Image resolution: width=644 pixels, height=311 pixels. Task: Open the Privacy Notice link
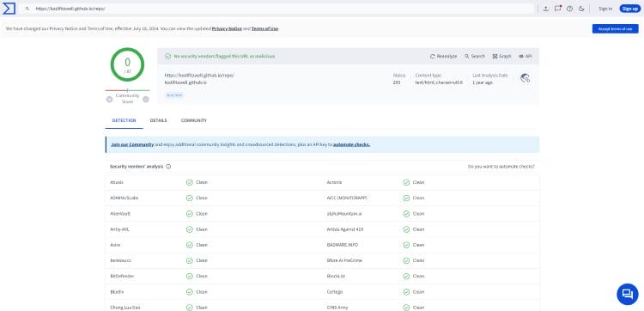[227, 28]
